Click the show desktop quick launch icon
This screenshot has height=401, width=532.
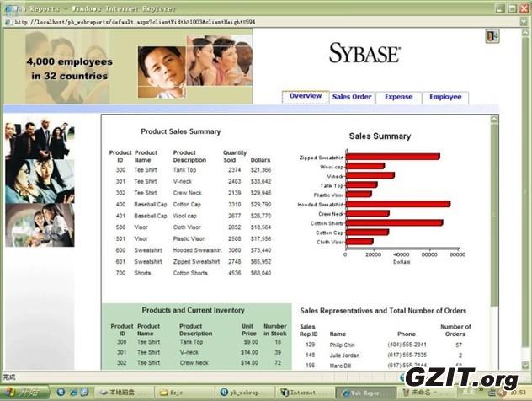click(x=84, y=393)
